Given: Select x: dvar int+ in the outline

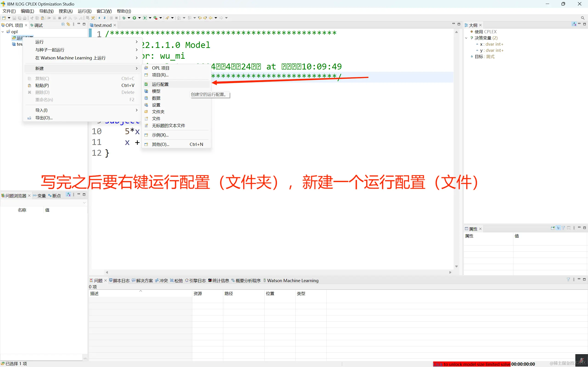Looking at the screenshot, I should pos(492,44).
